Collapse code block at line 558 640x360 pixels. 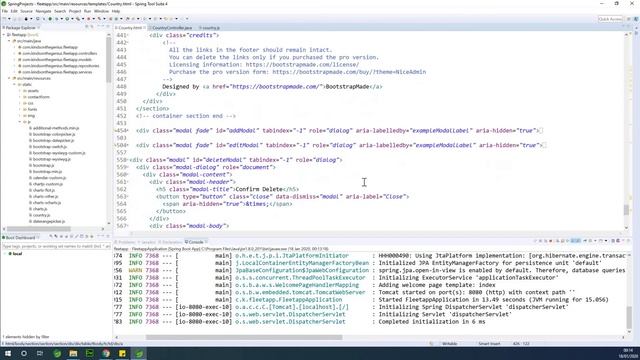pos(128,160)
